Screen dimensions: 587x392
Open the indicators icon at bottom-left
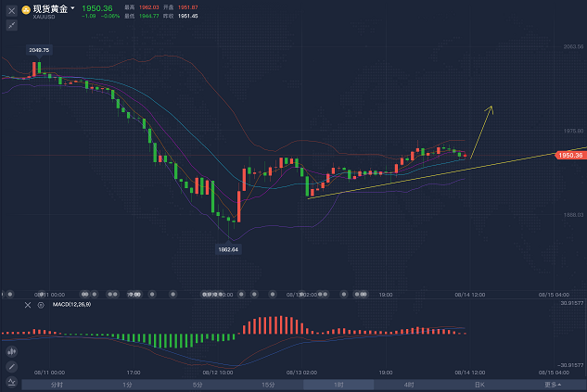coord(11,382)
